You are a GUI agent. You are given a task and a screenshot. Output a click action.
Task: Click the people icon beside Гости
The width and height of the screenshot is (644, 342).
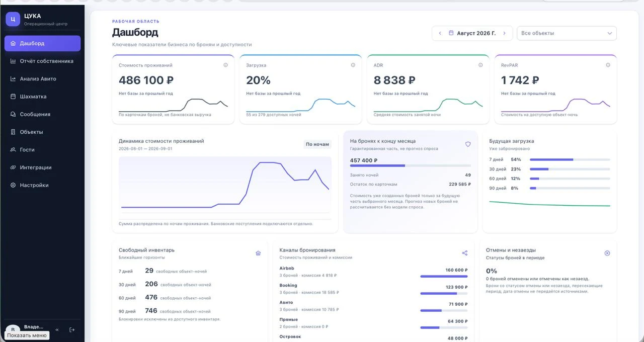point(13,150)
